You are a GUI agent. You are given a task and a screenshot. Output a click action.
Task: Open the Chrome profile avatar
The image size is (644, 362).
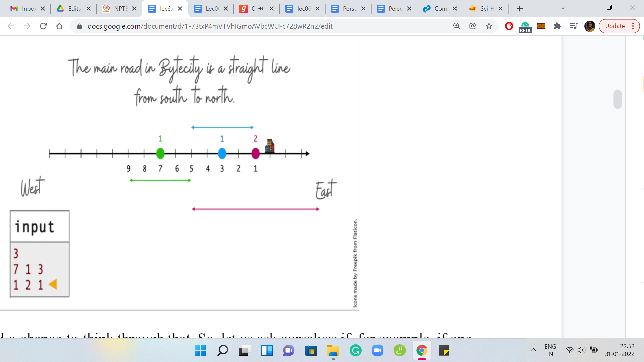click(x=589, y=26)
